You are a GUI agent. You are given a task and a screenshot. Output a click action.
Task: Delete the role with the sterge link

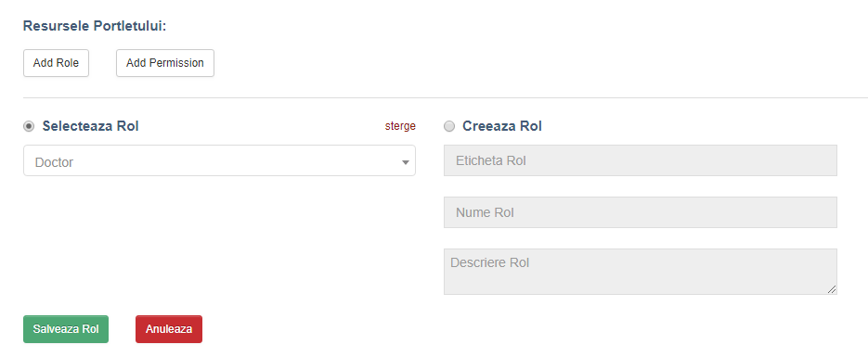point(400,126)
